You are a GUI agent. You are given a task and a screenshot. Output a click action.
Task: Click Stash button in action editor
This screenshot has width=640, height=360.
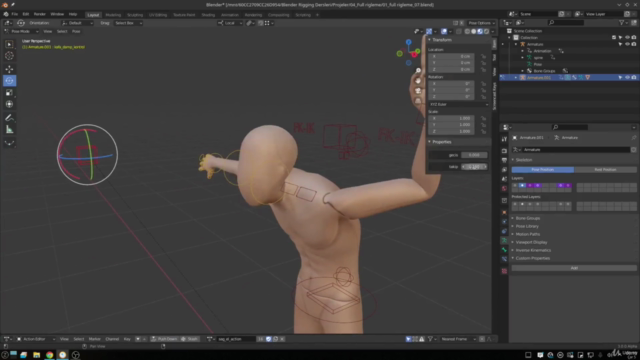tap(190, 339)
